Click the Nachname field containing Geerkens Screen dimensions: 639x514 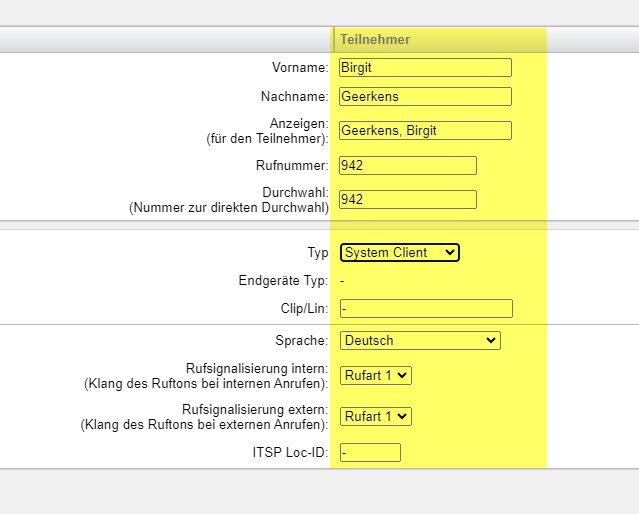[425, 97]
